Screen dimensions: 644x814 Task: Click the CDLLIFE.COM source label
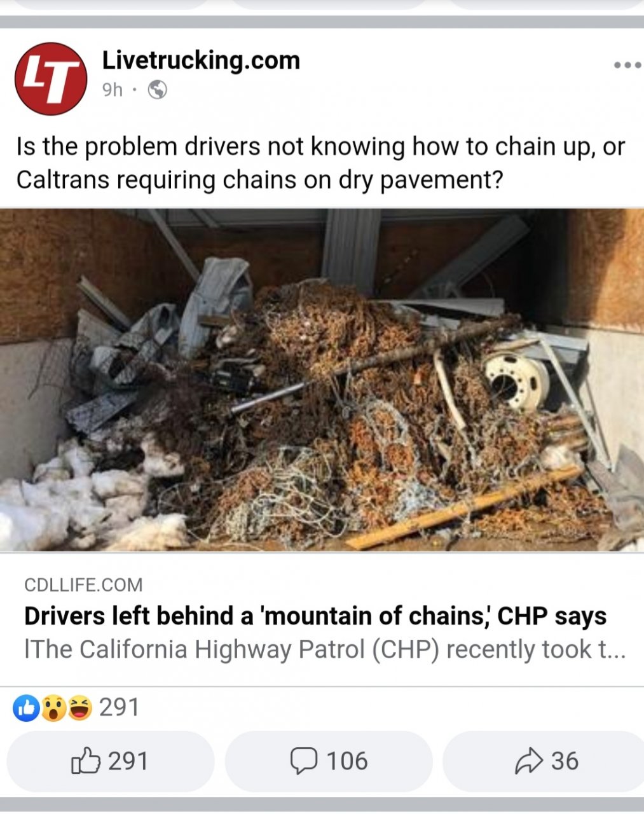83,585
